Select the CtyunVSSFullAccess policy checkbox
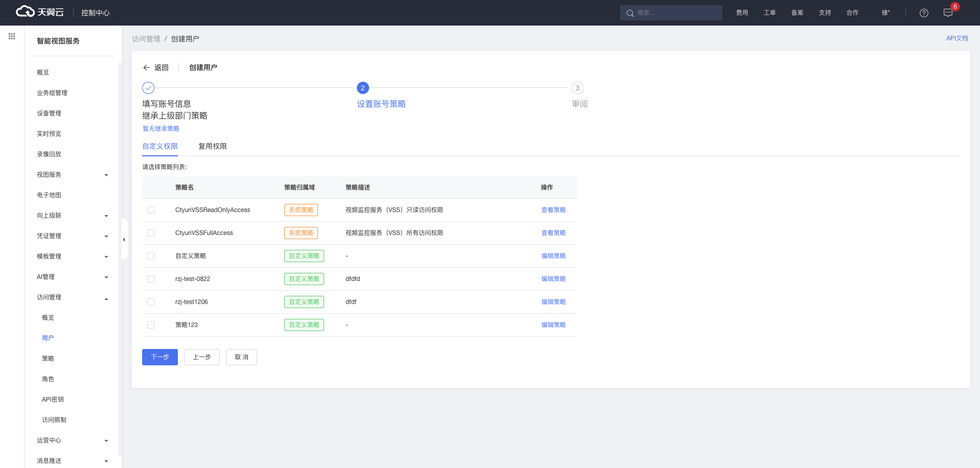This screenshot has height=468, width=980. tap(151, 233)
